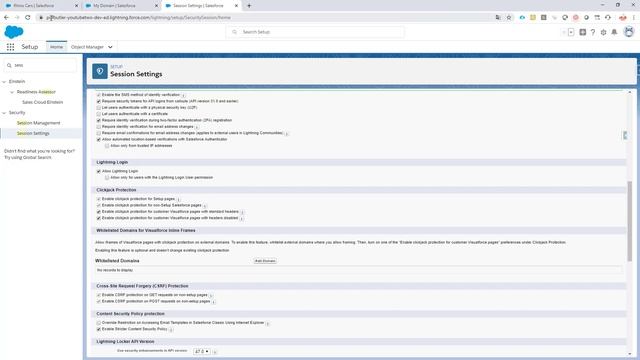This screenshot has height=360, width=640.
Task: Switch to the Object Manager tab
Action: tap(87, 47)
